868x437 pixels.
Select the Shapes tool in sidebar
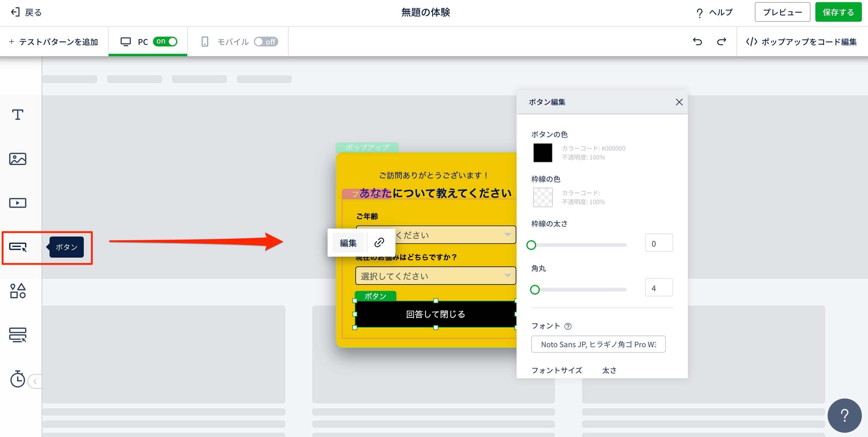(18, 291)
